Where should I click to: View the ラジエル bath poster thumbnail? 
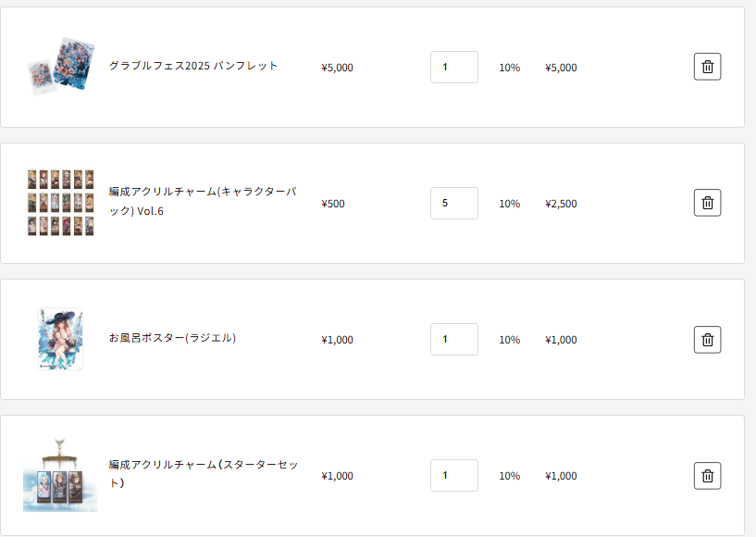[60, 339]
